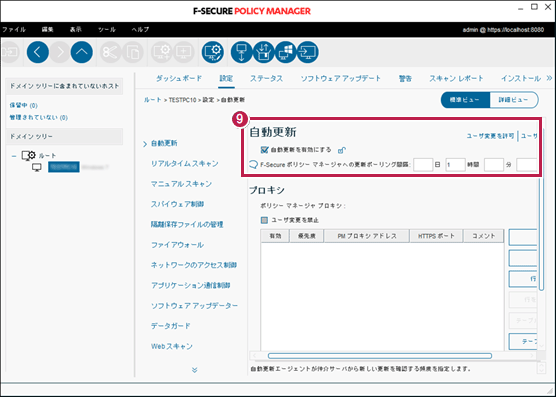Open the ファイル menu

tap(13, 30)
